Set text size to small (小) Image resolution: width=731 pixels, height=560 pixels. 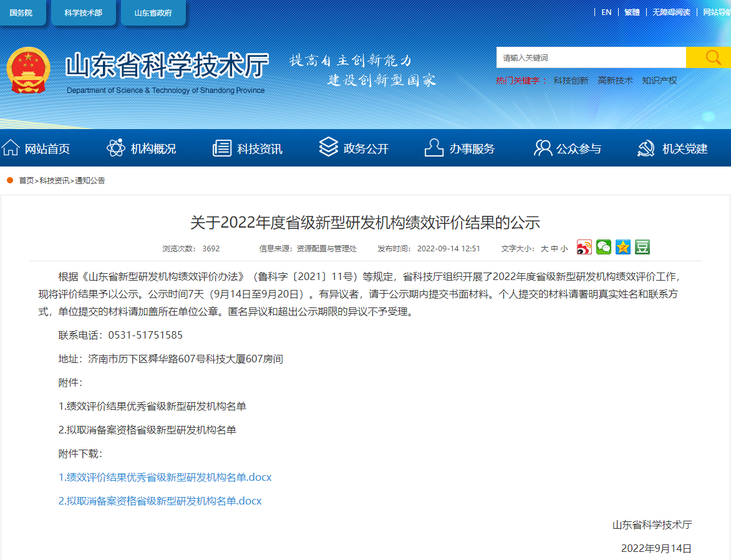(x=564, y=249)
